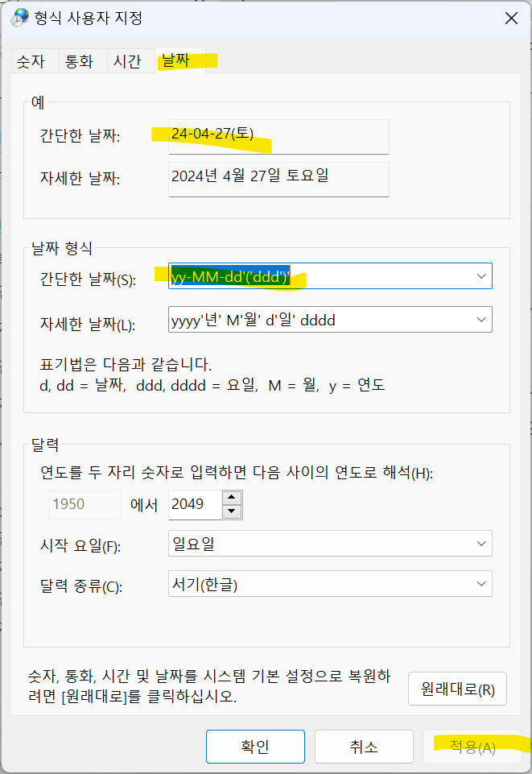Click the disabled 1950 year field

85,504
